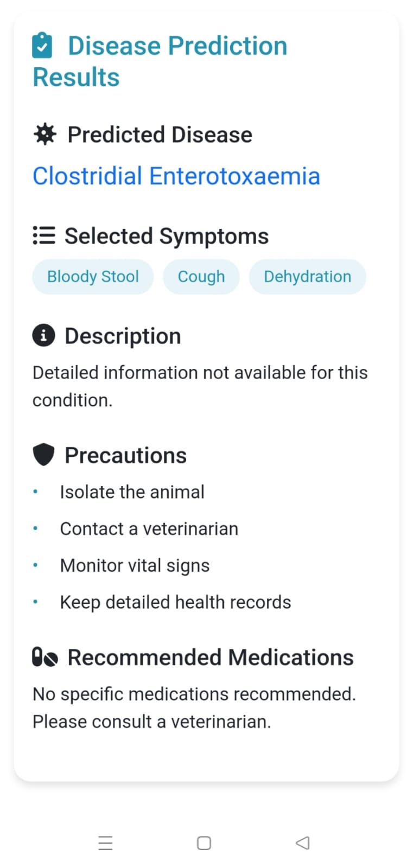Go back using Android back triangle
This screenshot has width=413, height=868.
click(303, 843)
